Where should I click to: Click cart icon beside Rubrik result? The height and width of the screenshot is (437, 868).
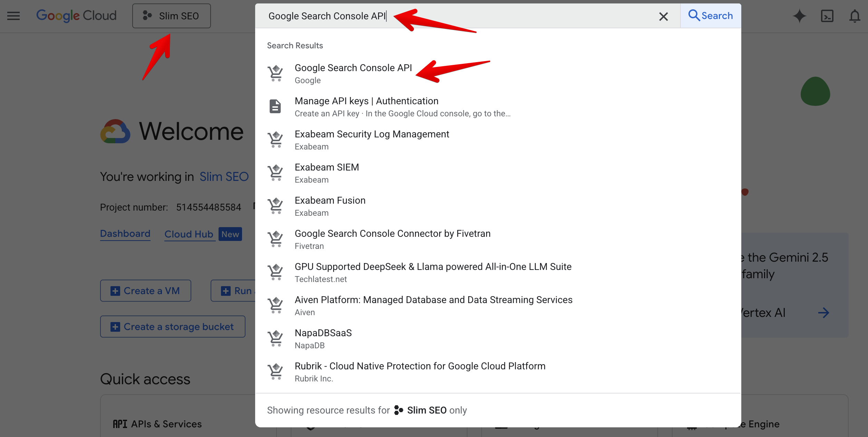pos(276,371)
